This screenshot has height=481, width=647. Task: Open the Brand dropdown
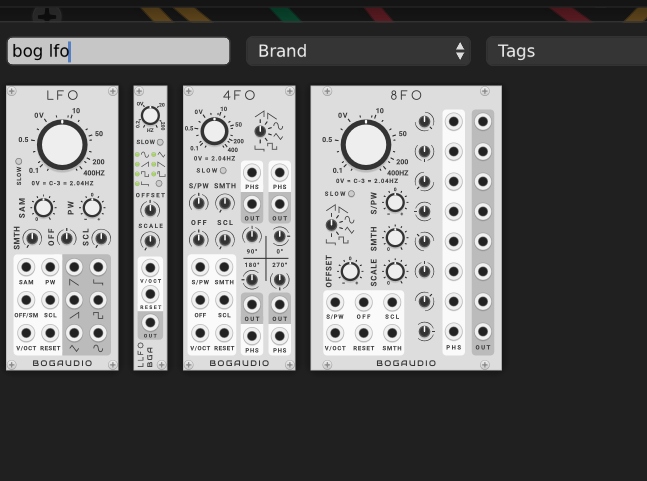point(358,51)
